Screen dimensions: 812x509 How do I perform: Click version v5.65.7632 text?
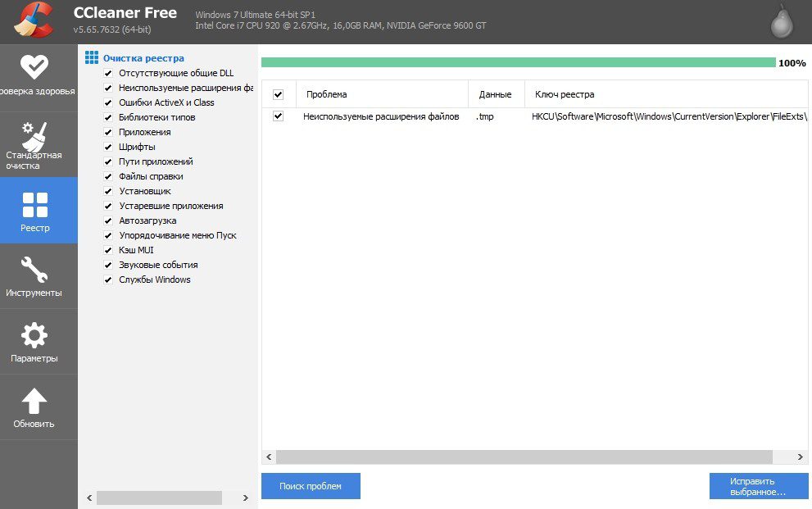pos(112,30)
